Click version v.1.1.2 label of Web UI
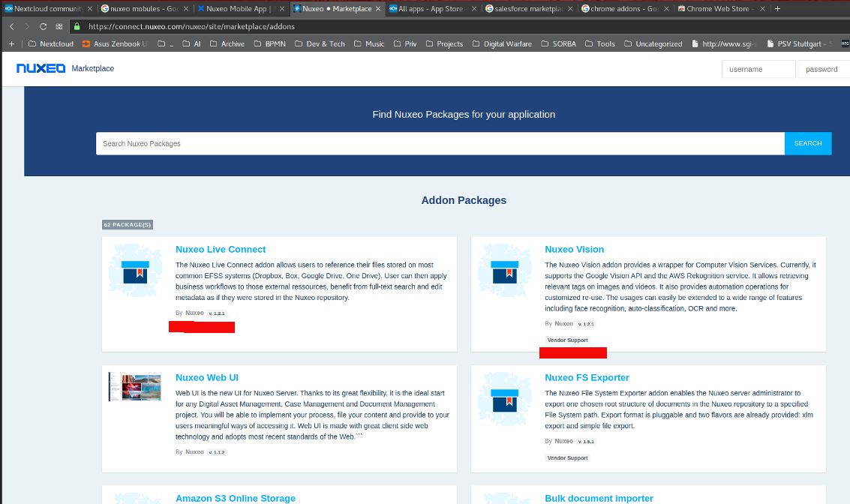The image size is (850, 504). pyautogui.click(x=217, y=452)
